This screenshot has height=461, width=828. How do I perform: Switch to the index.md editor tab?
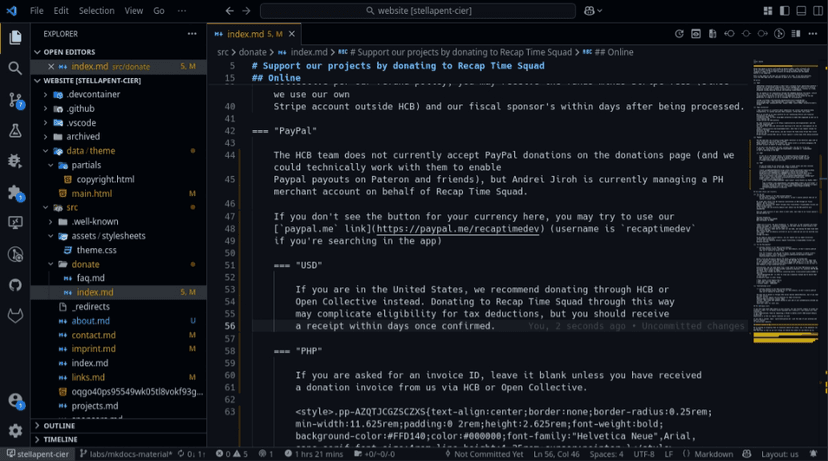pos(246,33)
